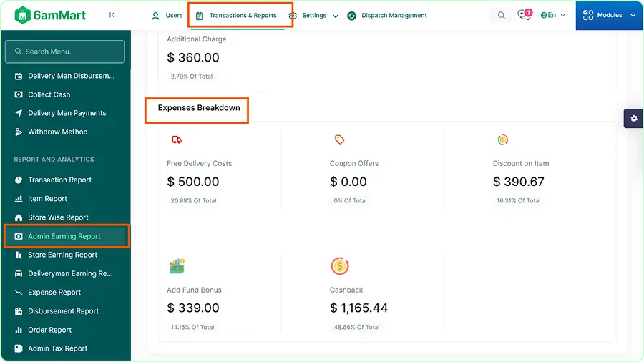Click the 48.66% Of Total badge

click(x=356, y=327)
